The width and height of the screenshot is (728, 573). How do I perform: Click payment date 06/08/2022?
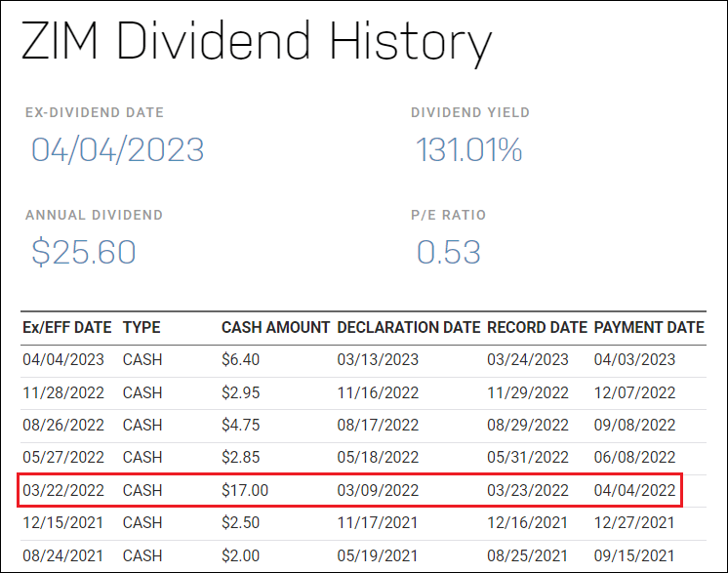(x=634, y=457)
